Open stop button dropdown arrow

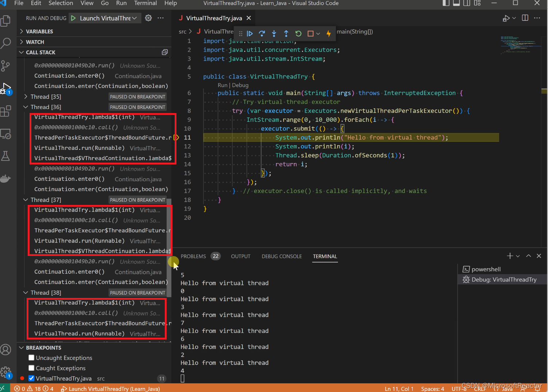click(x=318, y=34)
